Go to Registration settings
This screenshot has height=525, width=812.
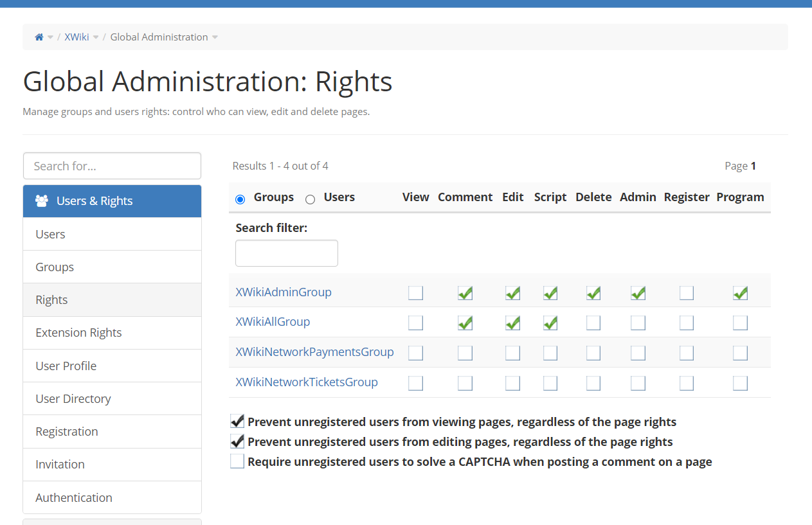coord(112,431)
